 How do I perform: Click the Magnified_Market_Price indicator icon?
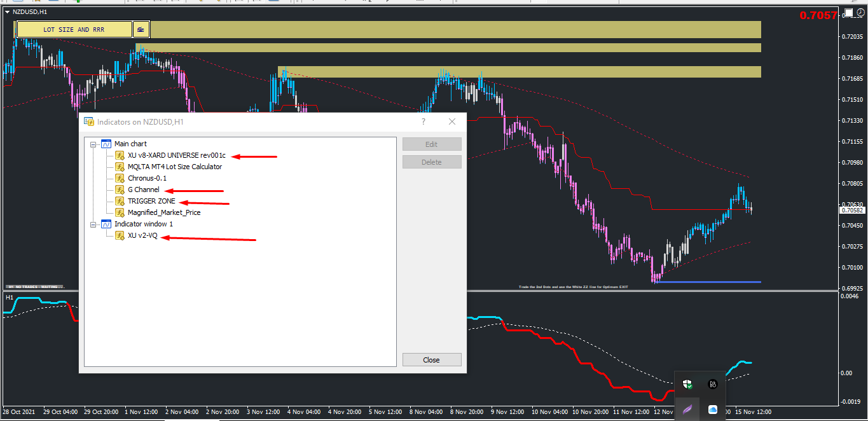tap(120, 212)
